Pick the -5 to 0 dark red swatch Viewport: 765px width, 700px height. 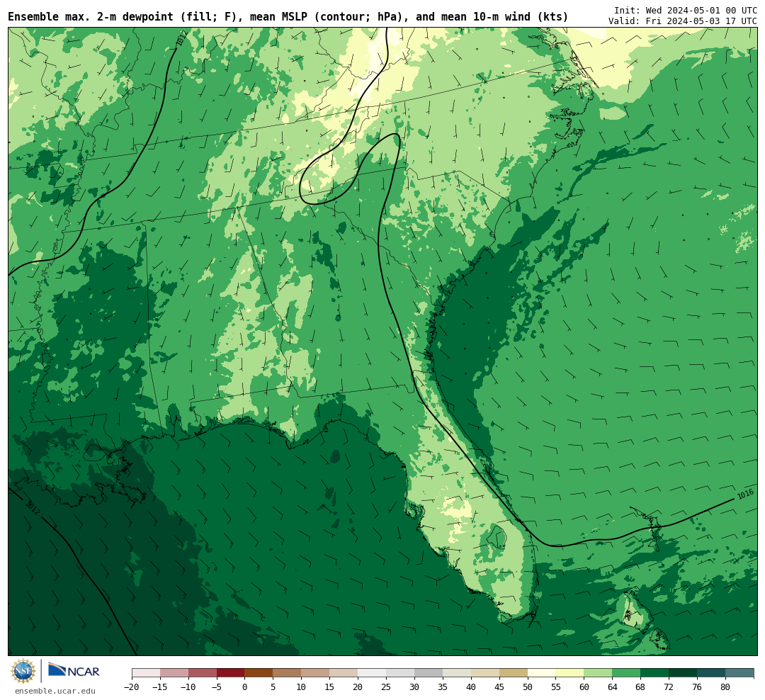point(231,673)
